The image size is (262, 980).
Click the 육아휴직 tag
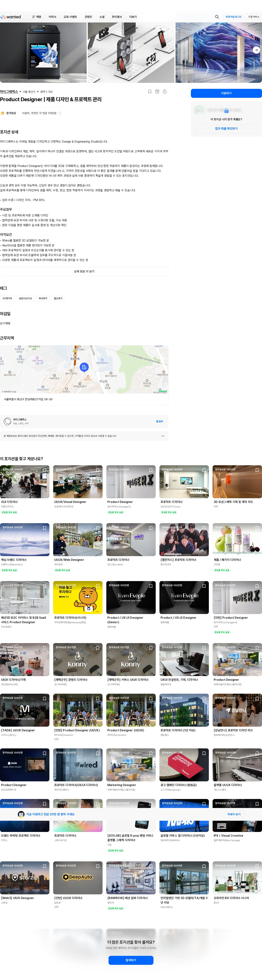(43, 298)
